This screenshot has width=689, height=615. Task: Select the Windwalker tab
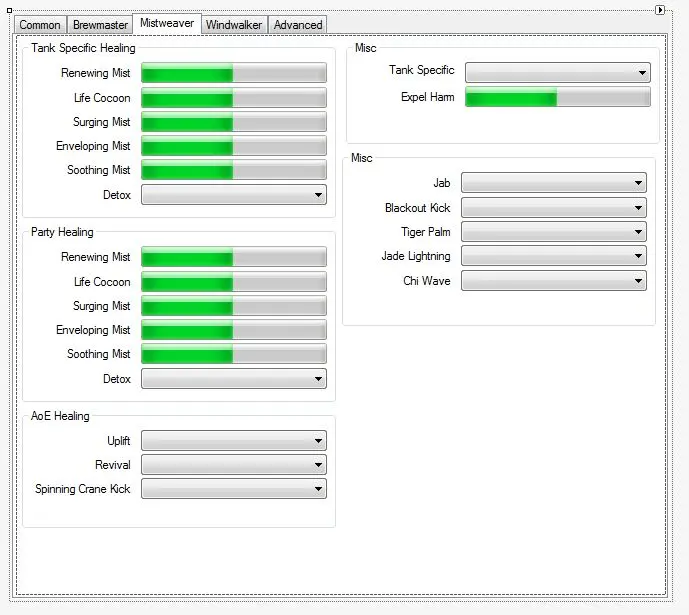(234, 25)
